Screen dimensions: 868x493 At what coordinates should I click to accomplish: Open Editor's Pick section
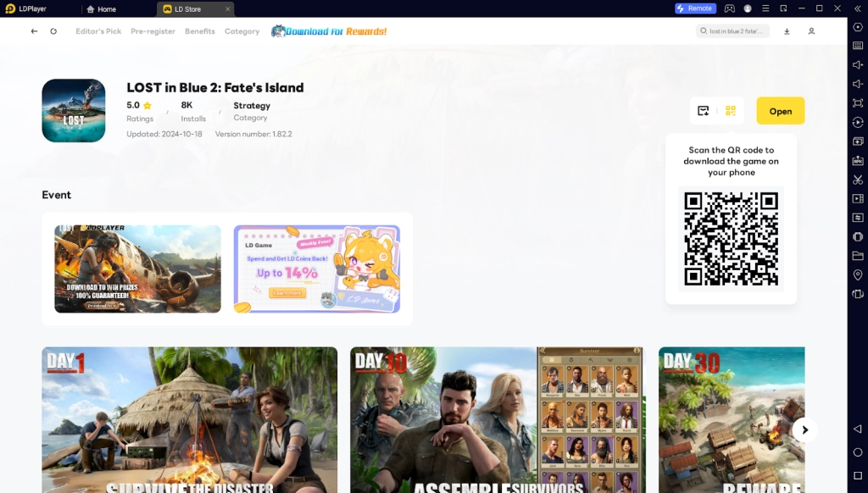(x=98, y=31)
